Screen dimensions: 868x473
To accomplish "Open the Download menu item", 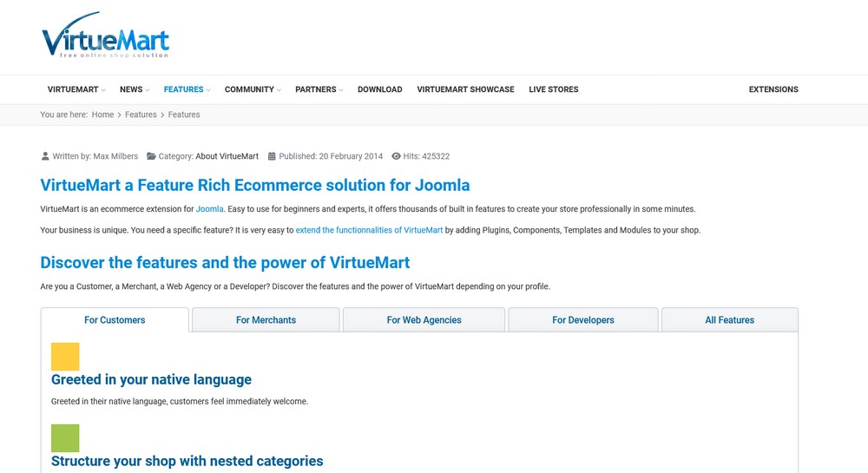I will pos(380,89).
